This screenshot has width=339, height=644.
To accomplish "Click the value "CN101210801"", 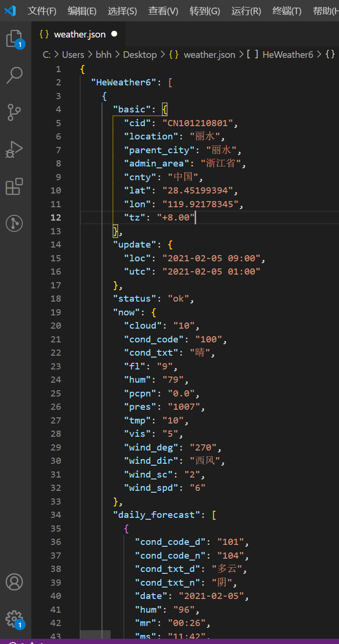I will 198,123.
